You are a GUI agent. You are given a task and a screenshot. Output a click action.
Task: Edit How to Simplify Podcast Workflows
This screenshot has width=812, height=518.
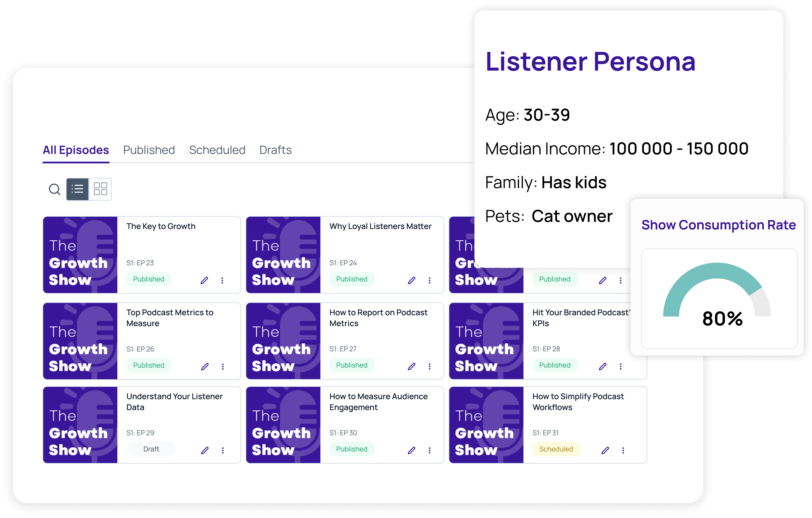point(605,450)
